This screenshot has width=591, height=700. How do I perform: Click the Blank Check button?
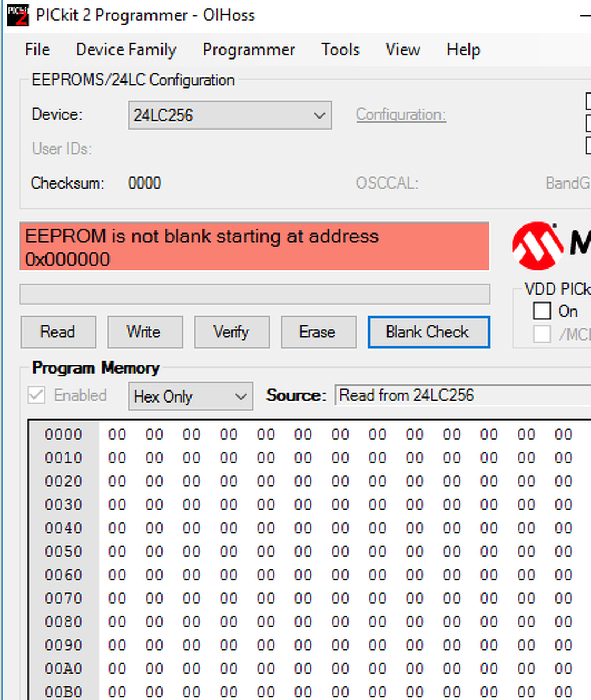click(428, 332)
